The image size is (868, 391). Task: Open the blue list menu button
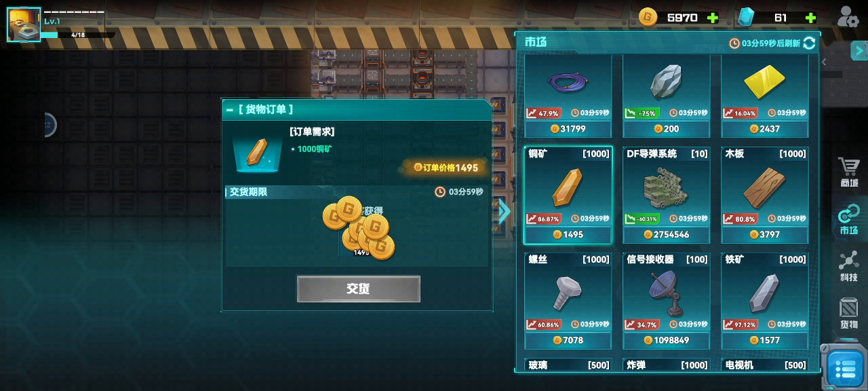[x=844, y=368]
